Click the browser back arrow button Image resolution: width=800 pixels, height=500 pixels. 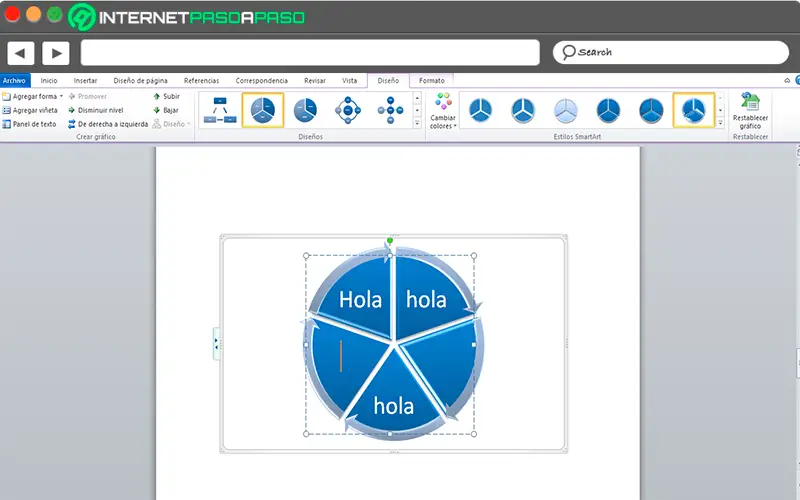click(x=20, y=53)
